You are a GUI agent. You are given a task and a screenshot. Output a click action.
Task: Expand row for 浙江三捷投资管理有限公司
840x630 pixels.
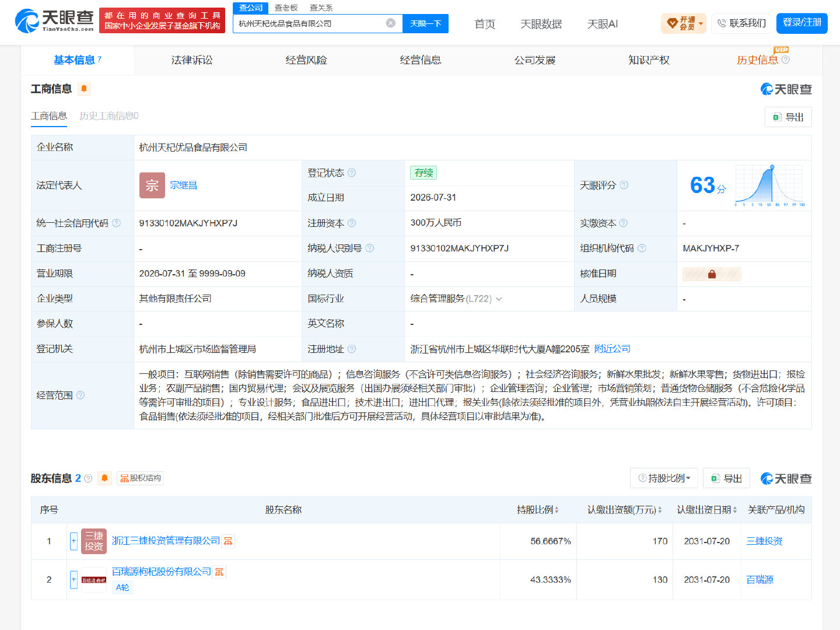(73, 541)
